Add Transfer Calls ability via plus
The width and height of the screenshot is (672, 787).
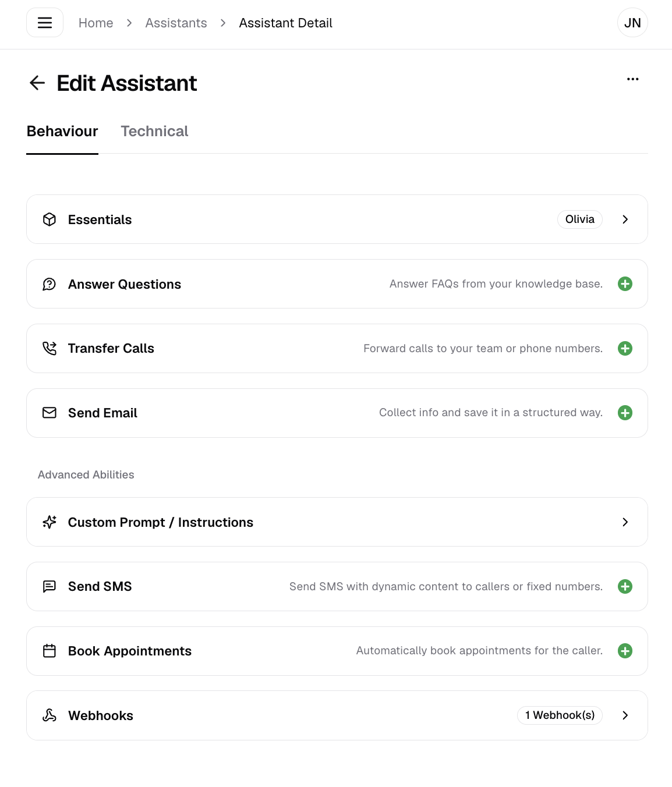(x=625, y=348)
